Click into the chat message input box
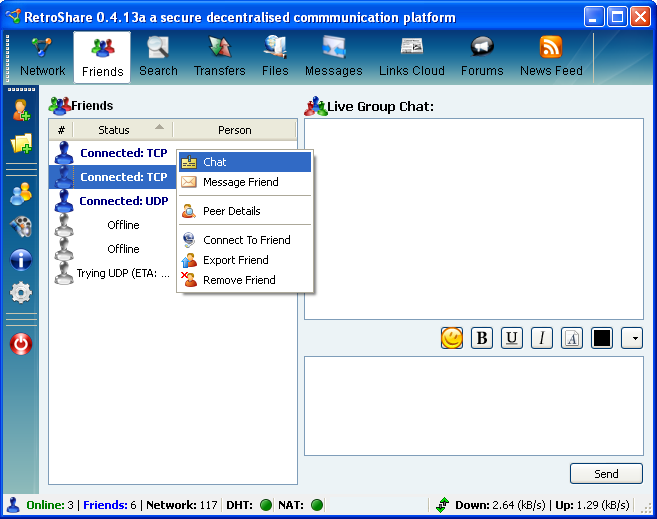Screen dimensions: 657x519 click(x=474, y=406)
